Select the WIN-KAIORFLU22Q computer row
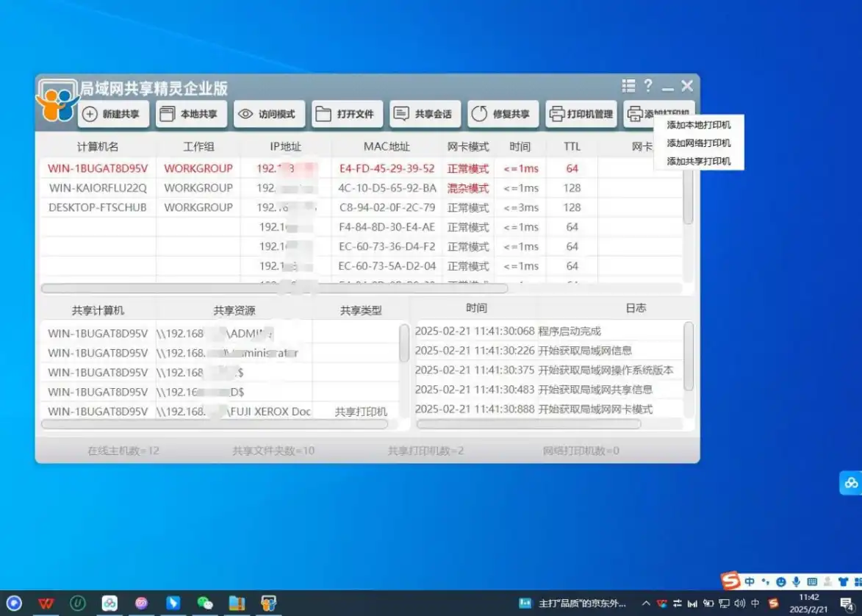Viewport: 862px width, 616px height. (98, 188)
